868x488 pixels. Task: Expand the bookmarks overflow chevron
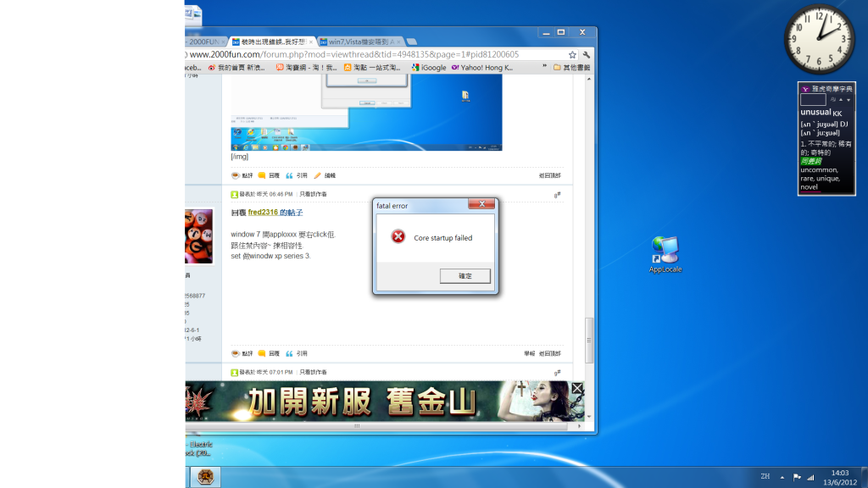[x=547, y=68]
